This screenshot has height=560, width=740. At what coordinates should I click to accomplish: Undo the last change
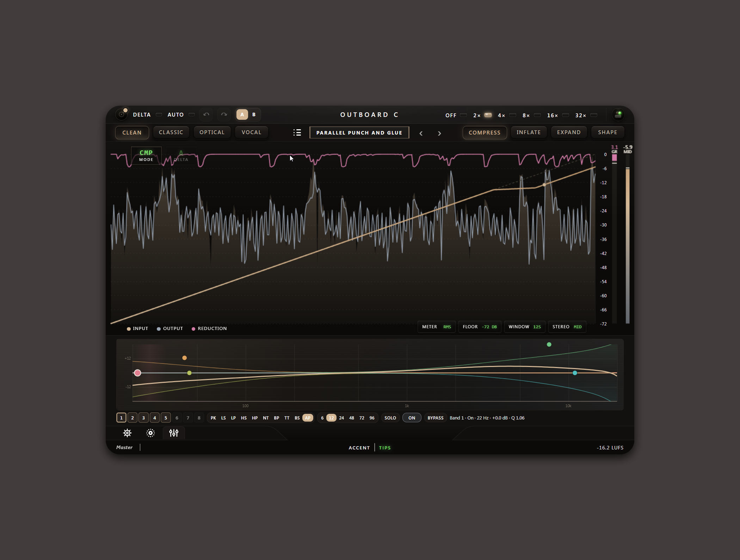click(206, 114)
